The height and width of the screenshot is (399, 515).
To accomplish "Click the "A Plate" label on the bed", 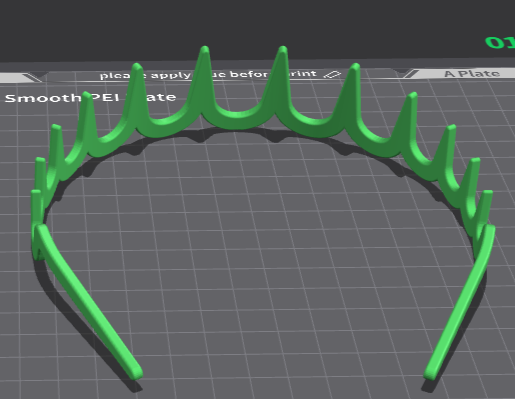I will tap(472, 73).
